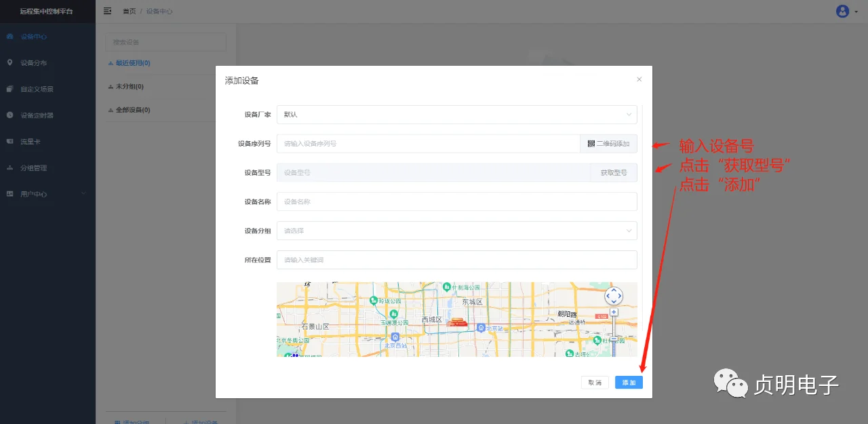Toggle the sidebar collapse hamburger icon

107,11
